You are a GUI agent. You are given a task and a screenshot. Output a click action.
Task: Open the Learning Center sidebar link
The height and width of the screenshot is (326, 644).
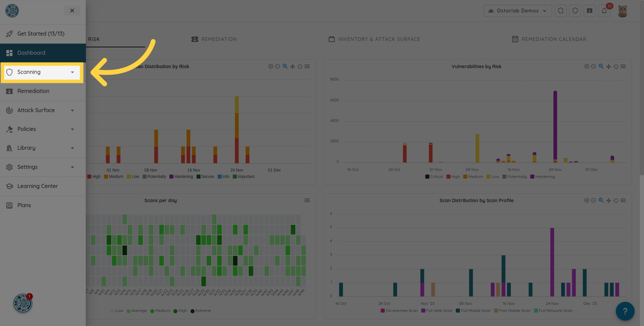(38, 186)
